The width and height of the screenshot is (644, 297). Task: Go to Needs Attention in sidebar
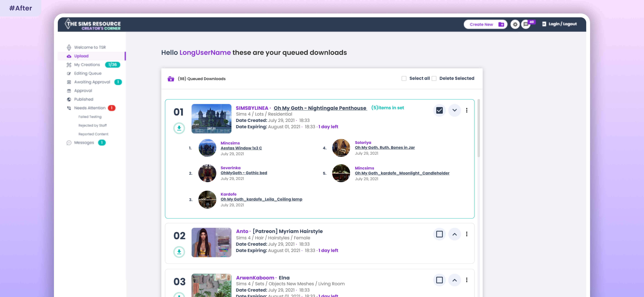pyautogui.click(x=89, y=108)
